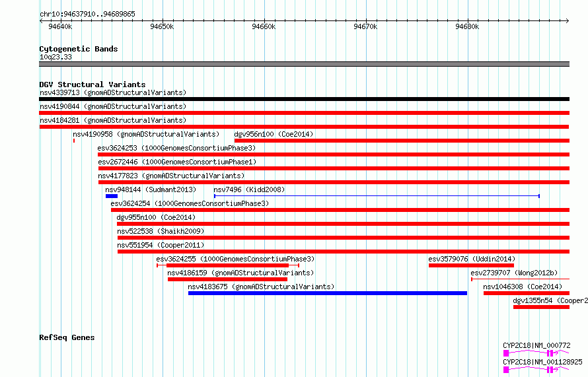Select the CYP2C18 NM_000772 gene glyph

(x=536, y=353)
